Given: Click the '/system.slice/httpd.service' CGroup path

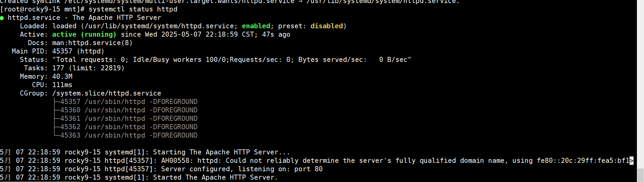Looking at the screenshot, I should (x=106, y=93).
